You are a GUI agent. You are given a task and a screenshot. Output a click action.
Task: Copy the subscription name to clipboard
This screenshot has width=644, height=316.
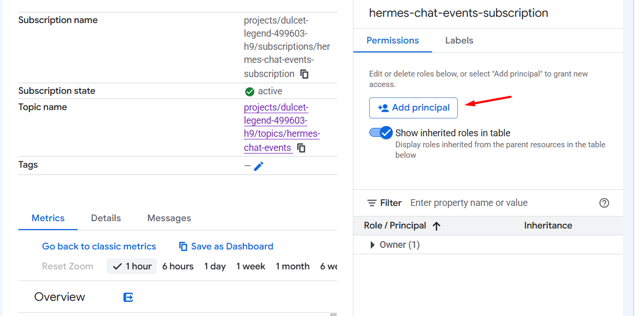pyautogui.click(x=304, y=74)
